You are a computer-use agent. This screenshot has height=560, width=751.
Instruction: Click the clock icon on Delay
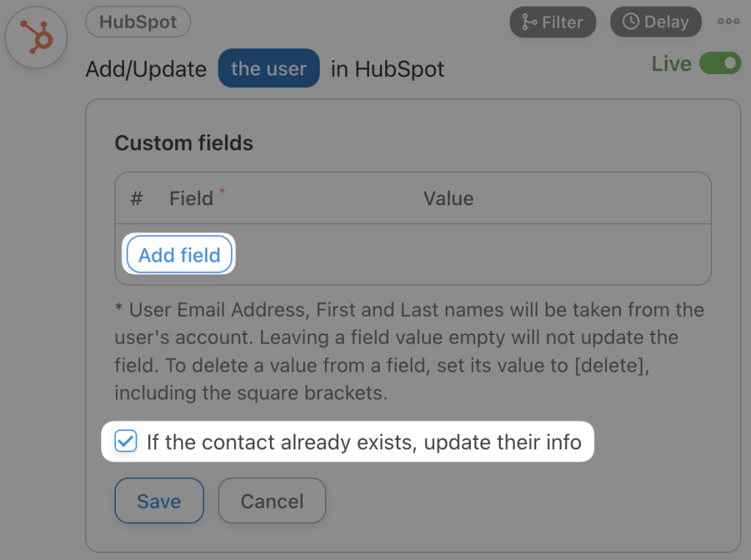(x=632, y=21)
